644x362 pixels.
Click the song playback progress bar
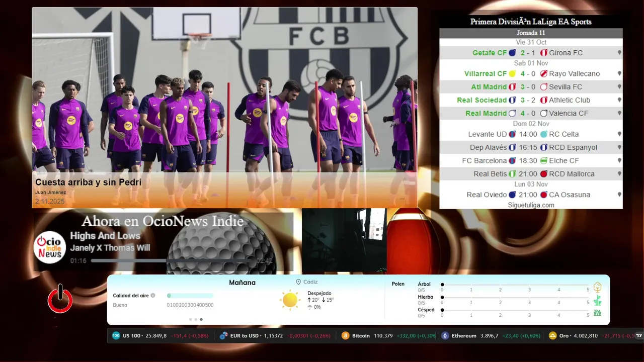[x=172, y=261]
